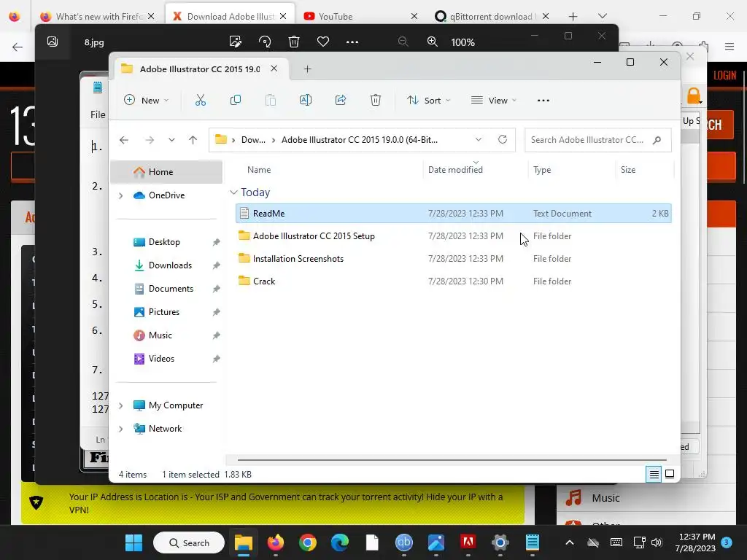Screen dimensions: 747x560
Task: Switch to What's new with Firefox tab
Action: 98,16
